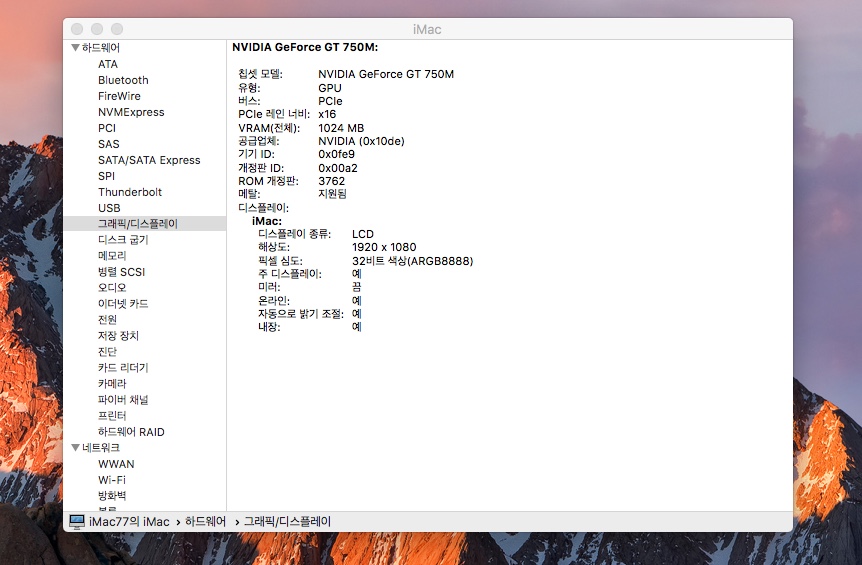Click the computer icon in path bar
Image resolution: width=862 pixels, height=565 pixels.
(77, 521)
